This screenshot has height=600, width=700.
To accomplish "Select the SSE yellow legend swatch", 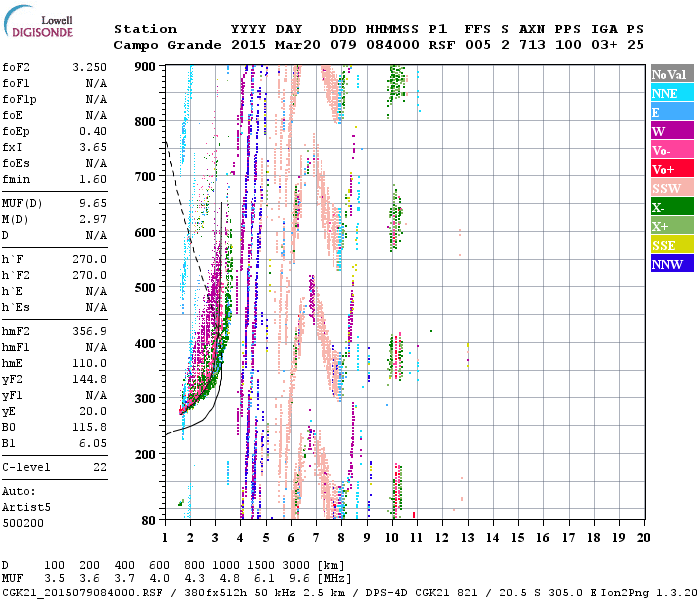I will [x=672, y=245].
